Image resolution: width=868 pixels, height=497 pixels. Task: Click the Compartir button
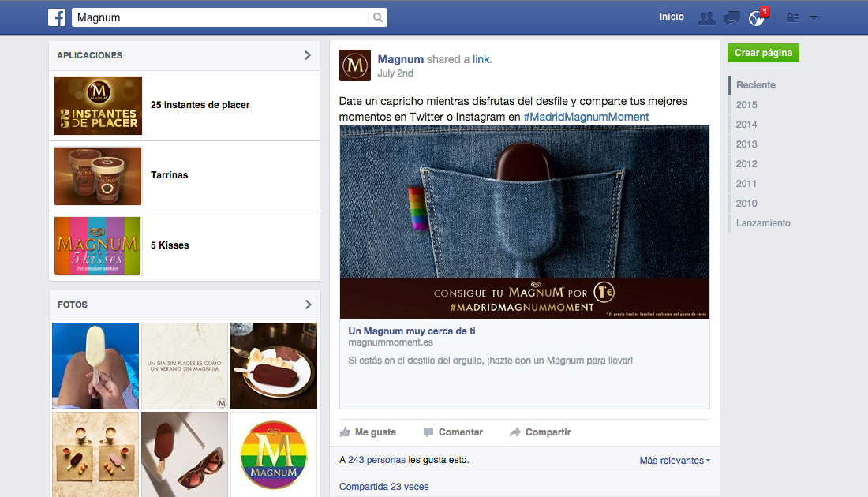pos(540,432)
